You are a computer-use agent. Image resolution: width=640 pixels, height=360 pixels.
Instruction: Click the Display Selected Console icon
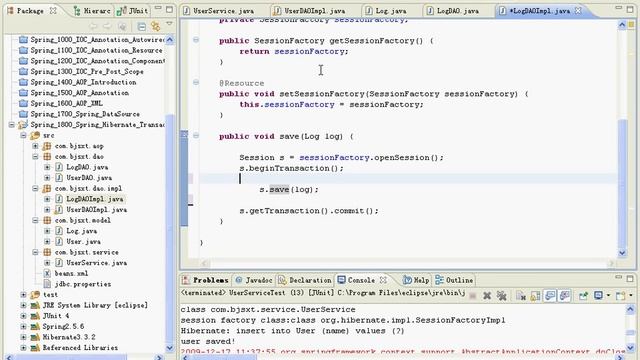coord(598,296)
